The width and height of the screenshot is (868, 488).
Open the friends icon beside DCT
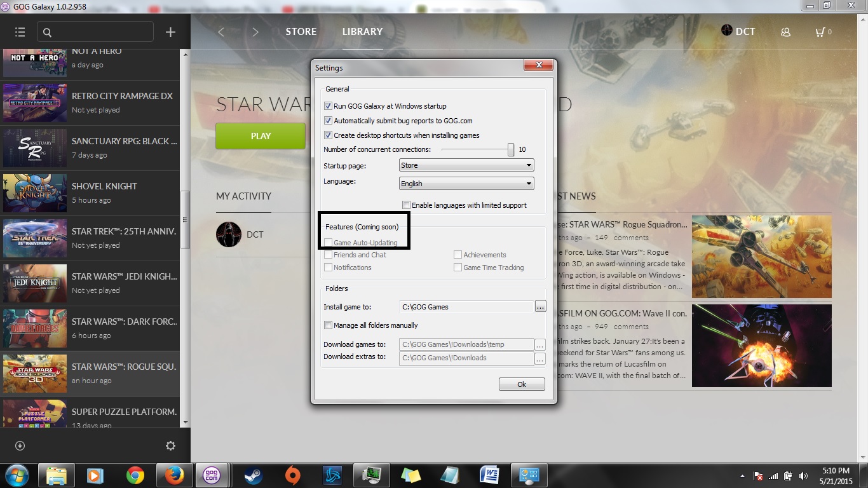pos(786,32)
